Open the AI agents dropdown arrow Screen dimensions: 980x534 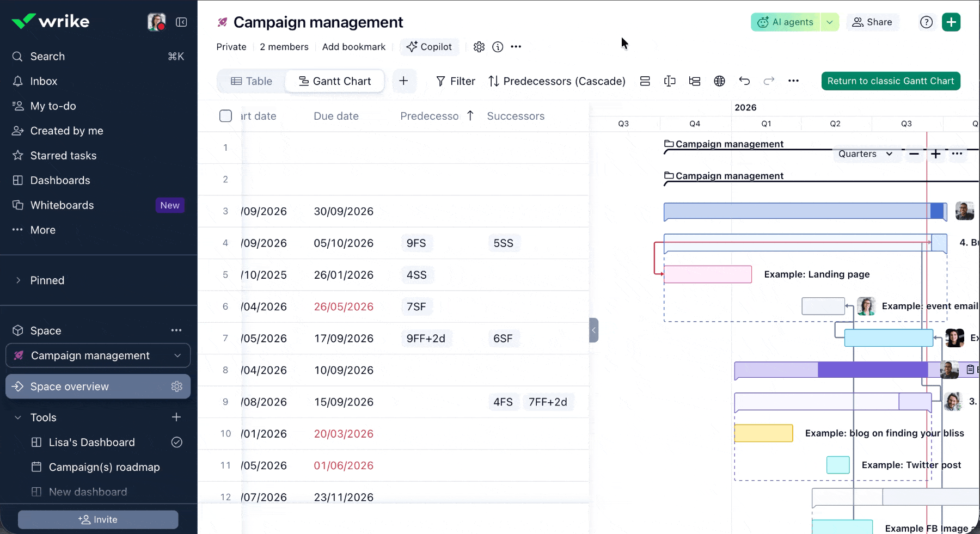tap(830, 22)
